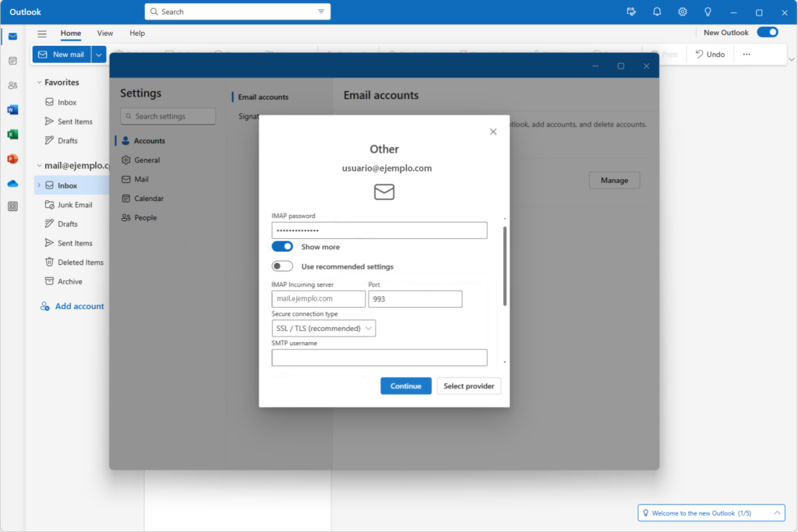Click the notifications bell icon
798x532 pixels.
click(657, 12)
